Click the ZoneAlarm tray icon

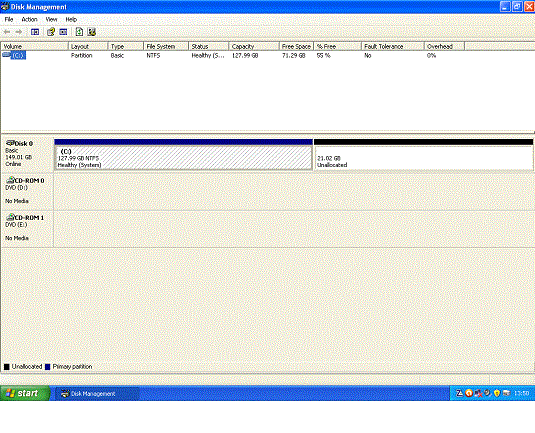pos(460,393)
